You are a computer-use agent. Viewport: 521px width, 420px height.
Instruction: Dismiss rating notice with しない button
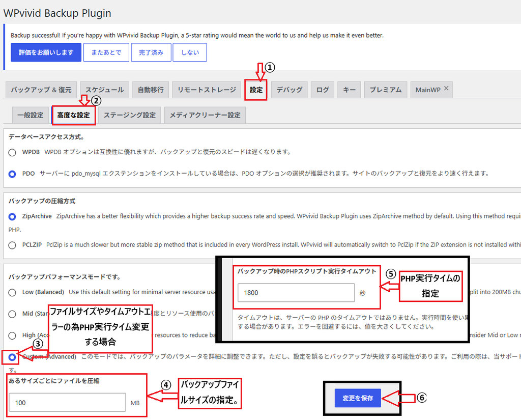(x=190, y=52)
